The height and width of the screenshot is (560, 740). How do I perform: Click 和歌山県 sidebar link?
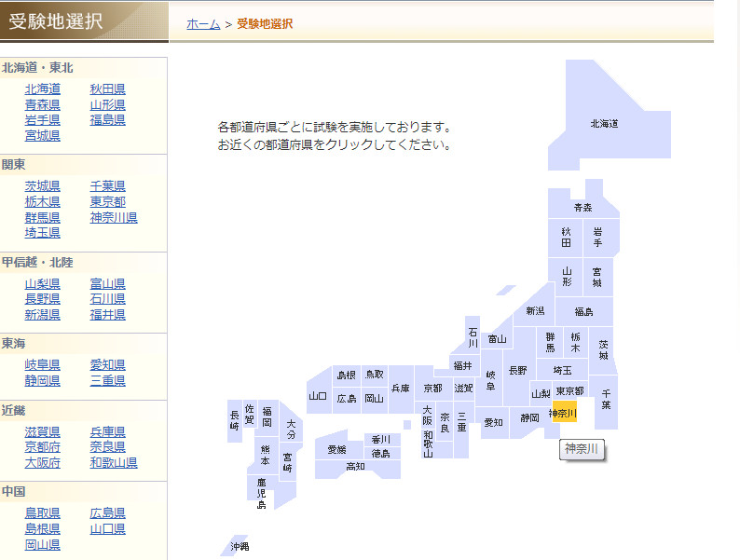[114, 463]
